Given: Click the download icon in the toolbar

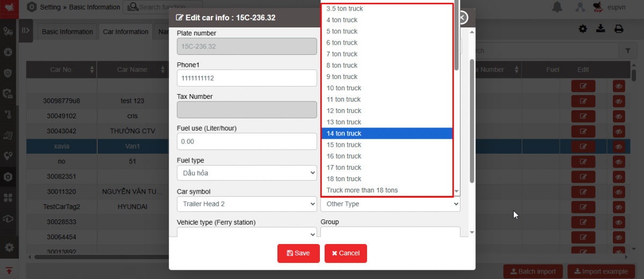Looking at the screenshot, I should 601,29.
